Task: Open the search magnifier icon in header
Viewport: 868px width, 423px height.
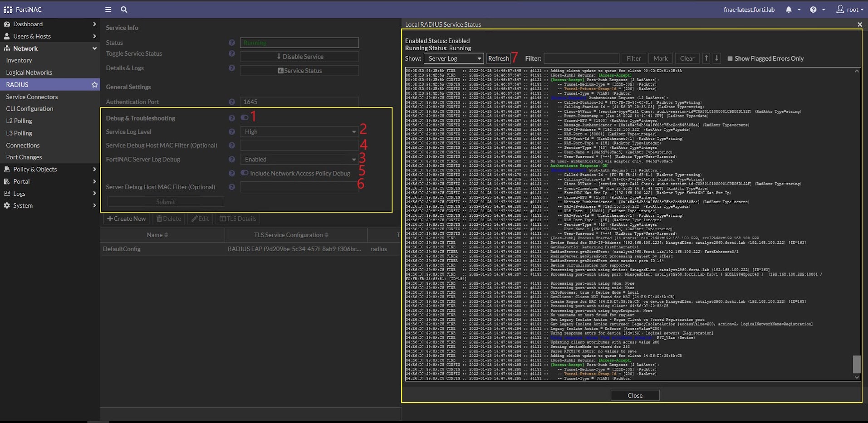Action: coord(124,9)
